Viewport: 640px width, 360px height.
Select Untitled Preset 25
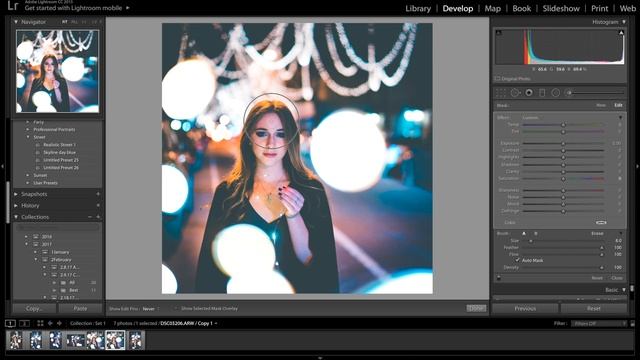coord(61,160)
